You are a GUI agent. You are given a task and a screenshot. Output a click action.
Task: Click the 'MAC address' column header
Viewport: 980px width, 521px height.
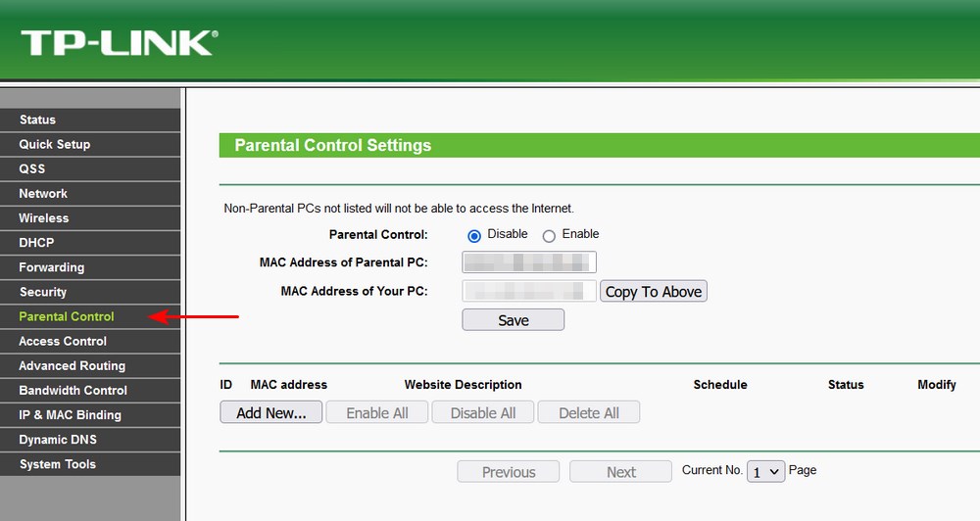[x=289, y=385]
